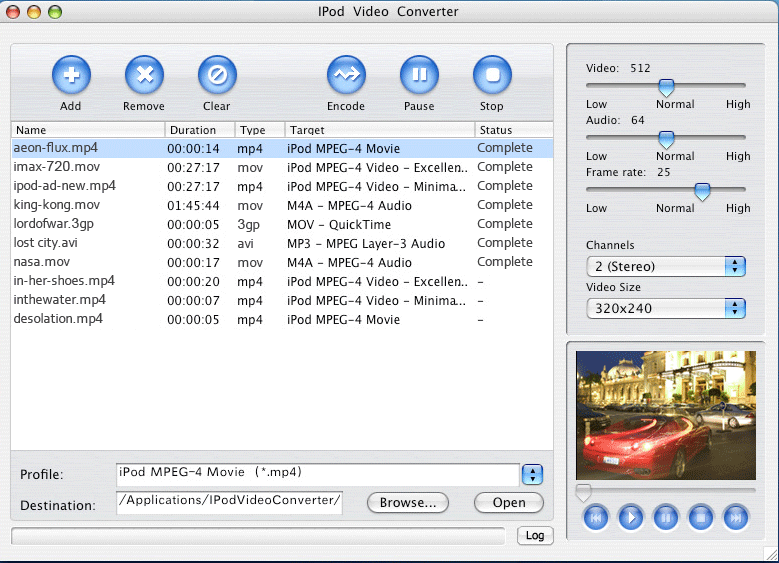Click the window resize grip corner
The height and width of the screenshot is (563, 779).
(772, 556)
